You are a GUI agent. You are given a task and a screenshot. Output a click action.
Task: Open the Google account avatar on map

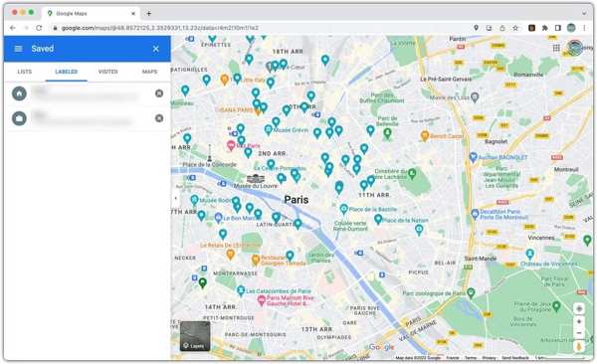[575, 48]
